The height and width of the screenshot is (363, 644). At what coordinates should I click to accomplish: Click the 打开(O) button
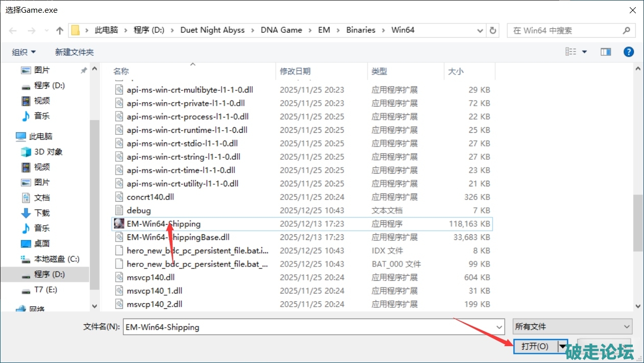[535, 346]
